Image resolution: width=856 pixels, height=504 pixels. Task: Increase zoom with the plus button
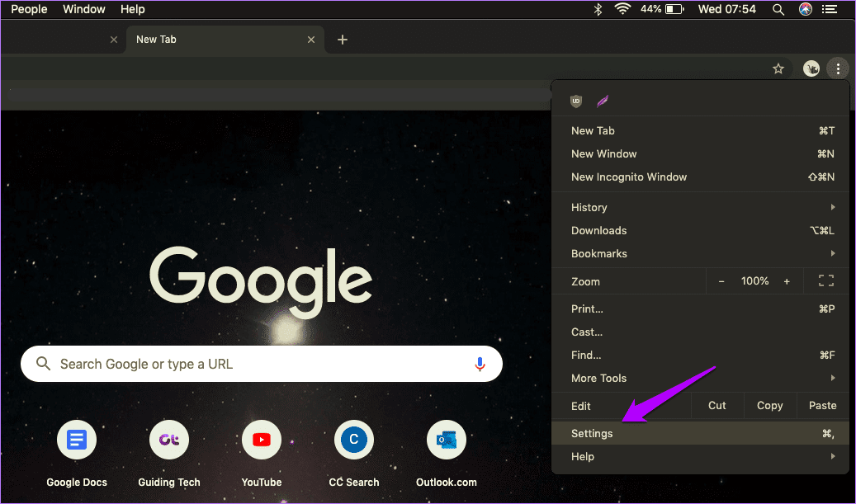click(787, 281)
